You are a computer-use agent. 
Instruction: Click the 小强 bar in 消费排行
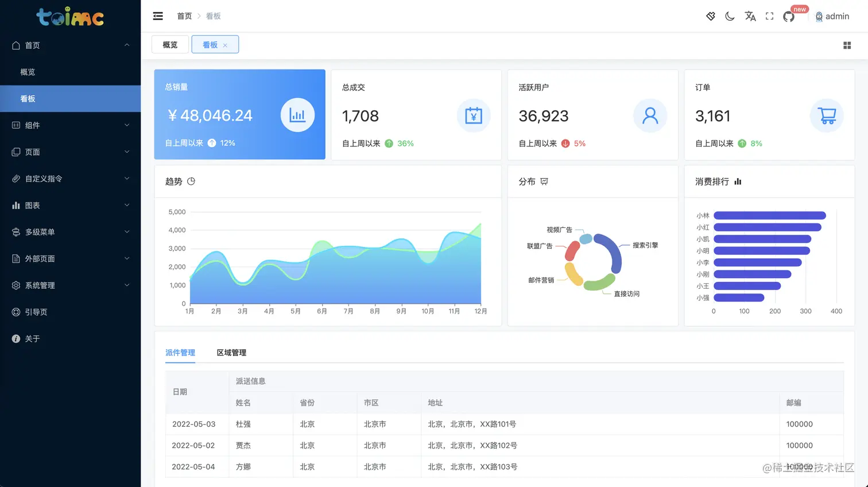click(x=739, y=297)
